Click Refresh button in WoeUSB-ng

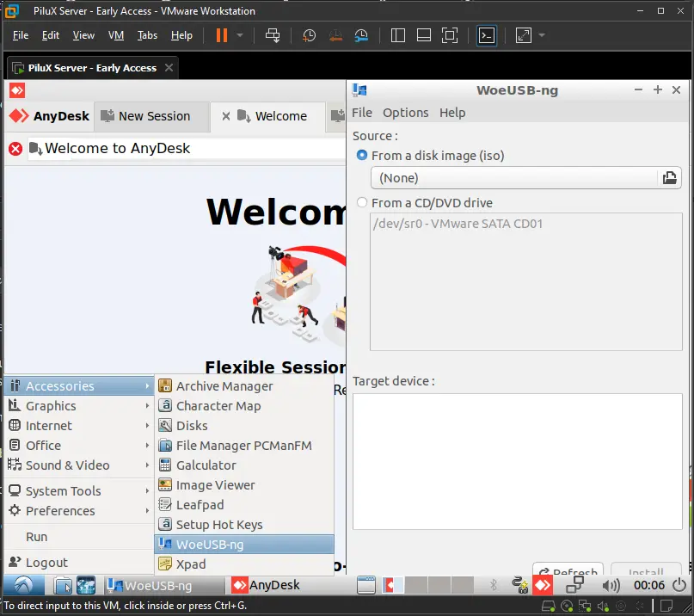568,569
